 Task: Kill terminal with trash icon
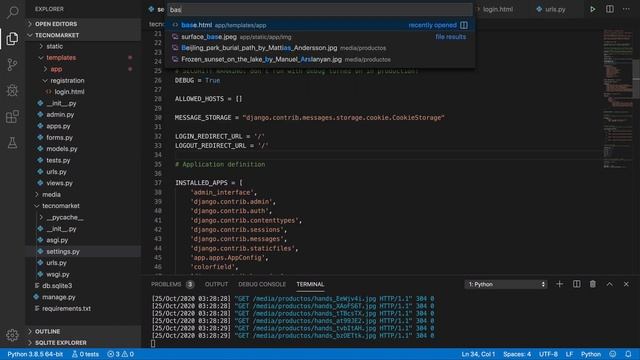pyautogui.click(x=593, y=284)
